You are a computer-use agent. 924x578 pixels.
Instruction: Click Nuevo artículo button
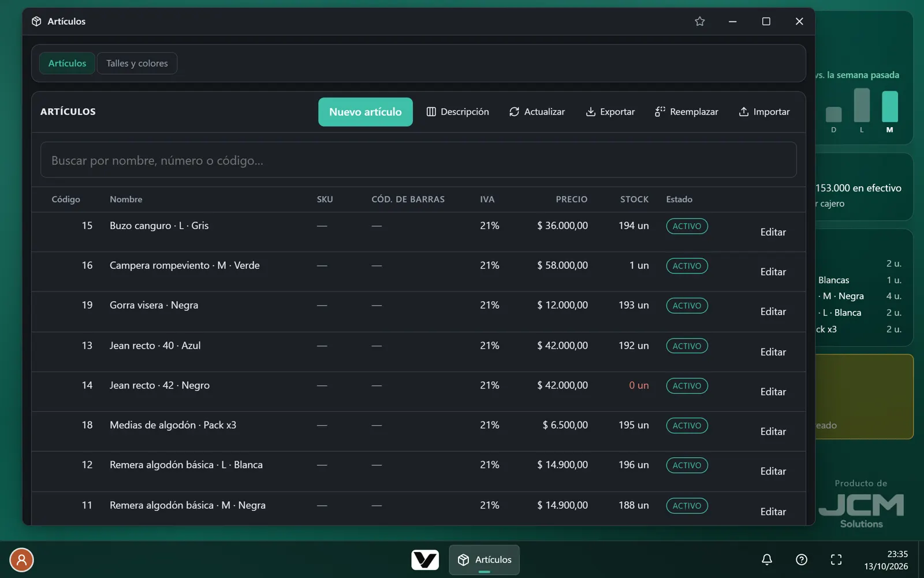(x=366, y=112)
